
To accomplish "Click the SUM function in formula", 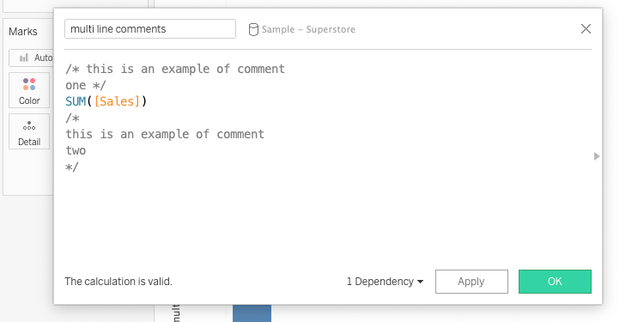I will [x=76, y=101].
